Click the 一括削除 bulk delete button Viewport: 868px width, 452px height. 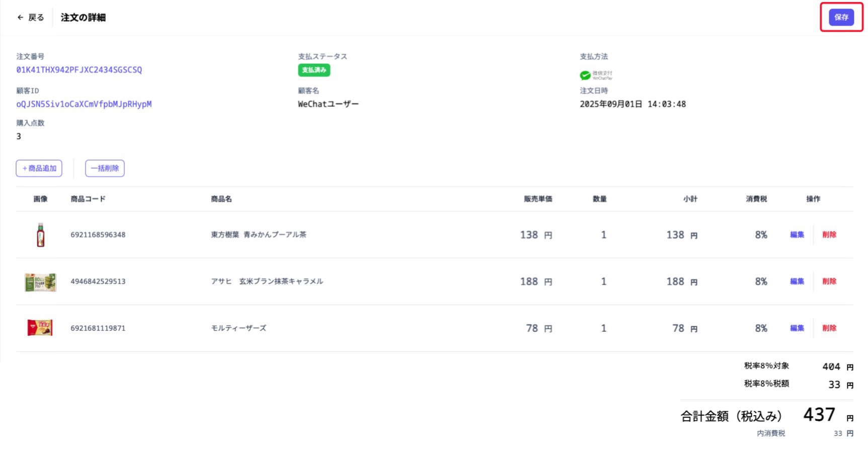105,168
